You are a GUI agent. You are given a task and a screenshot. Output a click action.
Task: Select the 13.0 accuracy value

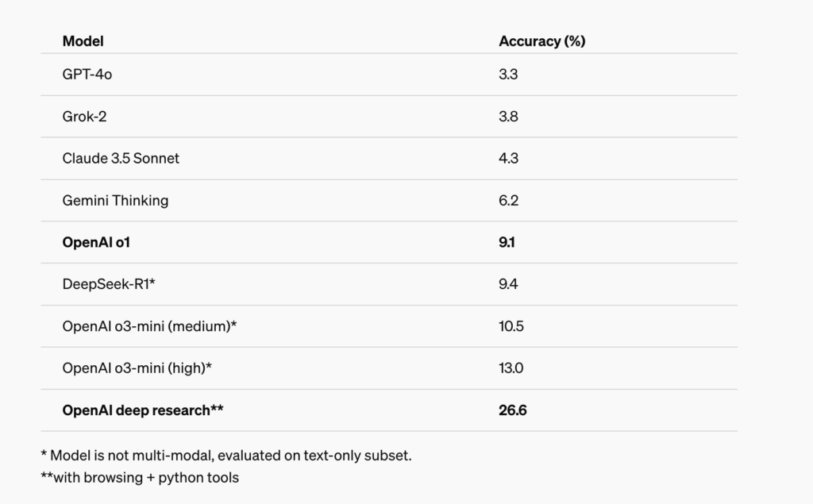click(511, 368)
